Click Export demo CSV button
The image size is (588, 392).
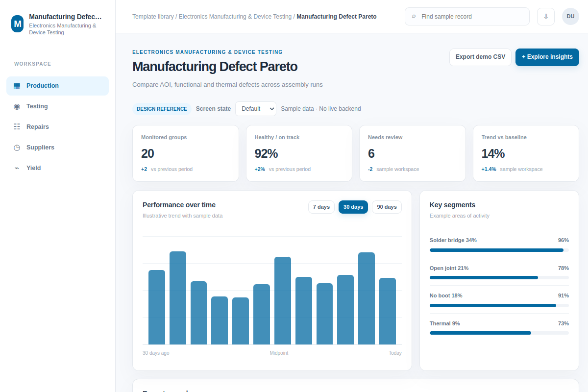[480, 57]
